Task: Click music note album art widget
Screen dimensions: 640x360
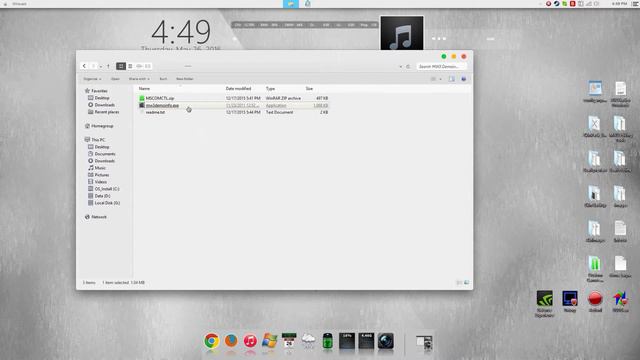Action: point(402,33)
